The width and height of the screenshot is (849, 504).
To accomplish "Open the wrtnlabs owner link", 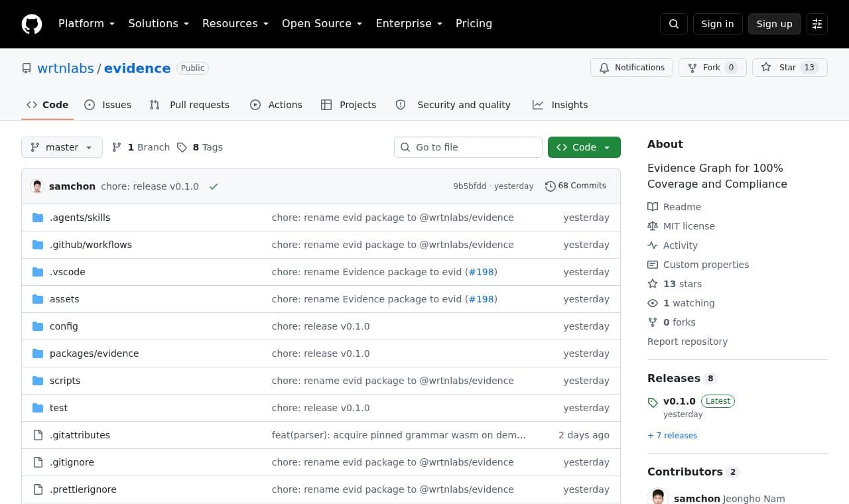I will click(66, 68).
